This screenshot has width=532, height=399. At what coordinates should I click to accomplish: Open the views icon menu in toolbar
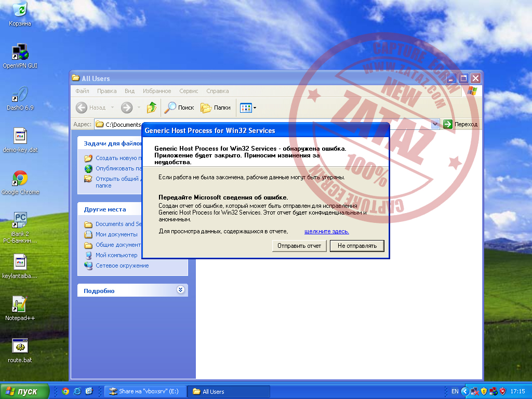pos(248,108)
